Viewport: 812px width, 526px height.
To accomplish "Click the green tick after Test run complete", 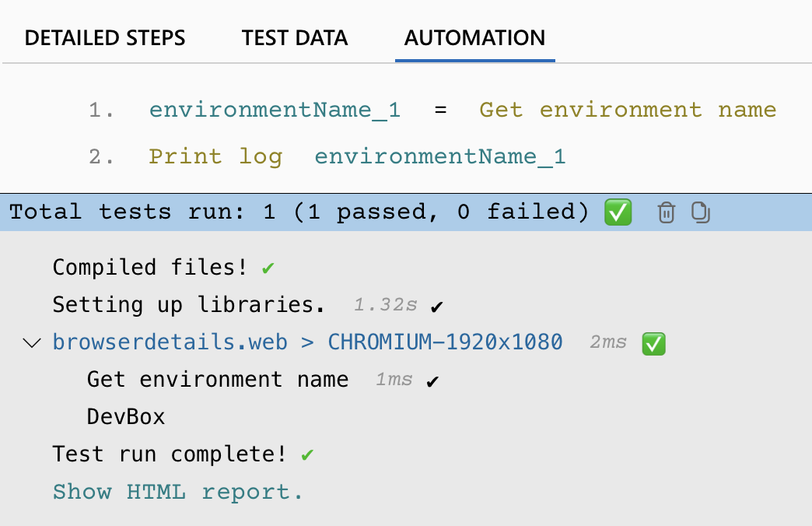I will 308,454.
